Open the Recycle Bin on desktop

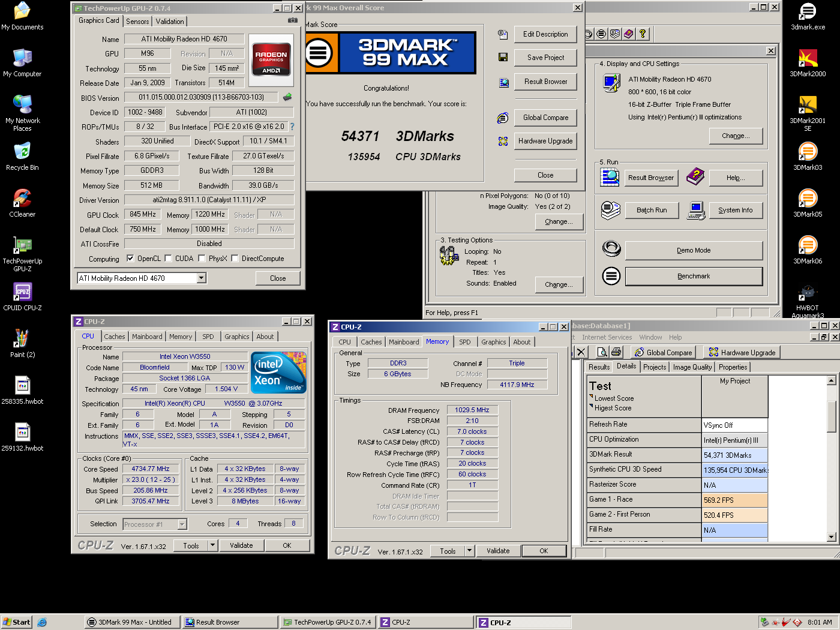pos(22,156)
